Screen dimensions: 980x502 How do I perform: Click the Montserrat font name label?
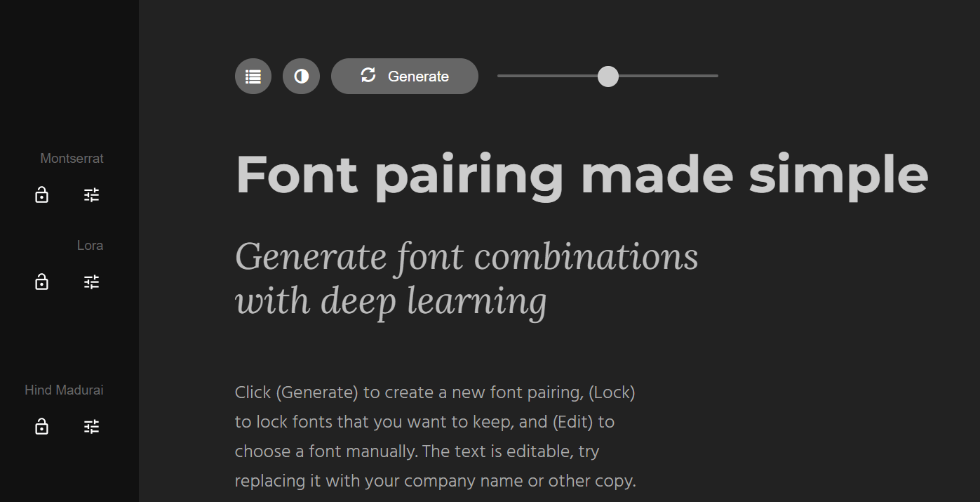pyautogui.click(x=72, y=159)
